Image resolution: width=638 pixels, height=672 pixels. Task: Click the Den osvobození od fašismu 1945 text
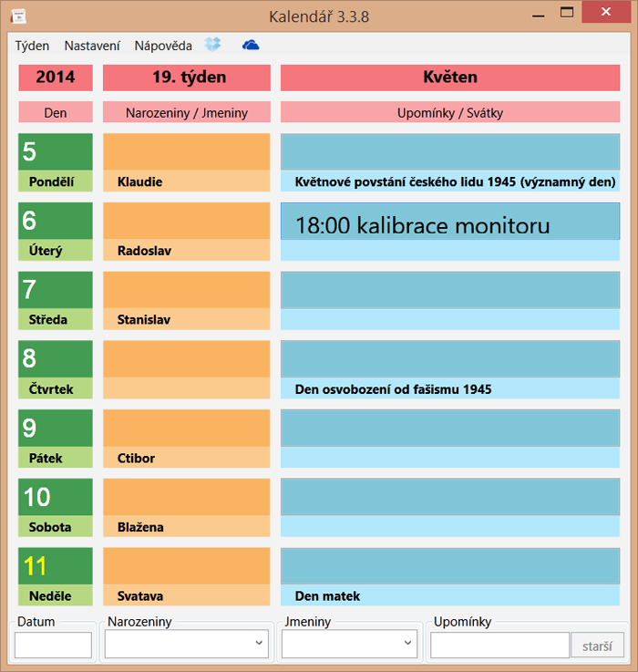click(393, 389)
